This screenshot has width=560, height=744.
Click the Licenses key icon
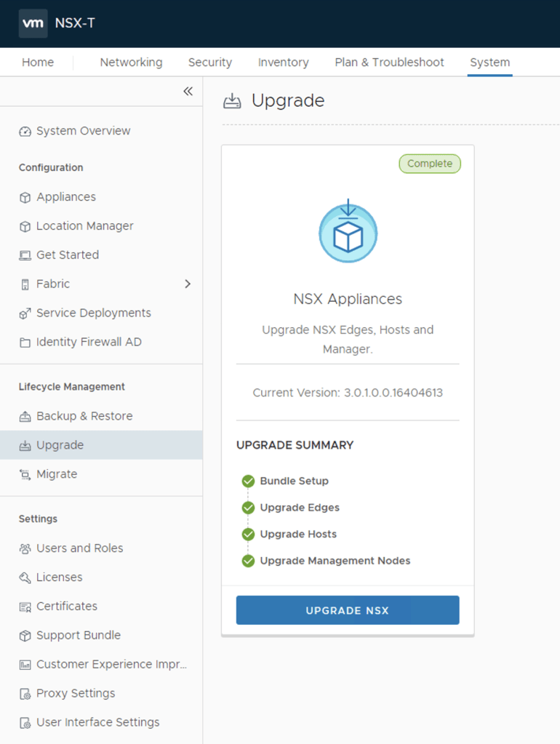click(25, 577)
